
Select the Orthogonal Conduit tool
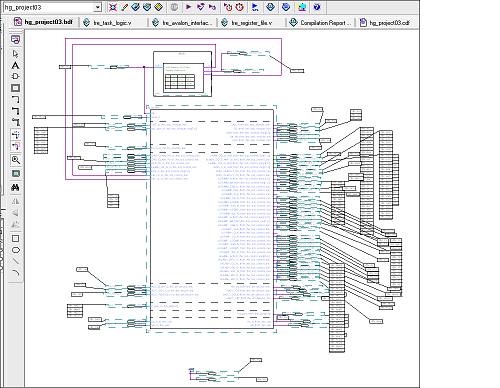tap(15, 122)
